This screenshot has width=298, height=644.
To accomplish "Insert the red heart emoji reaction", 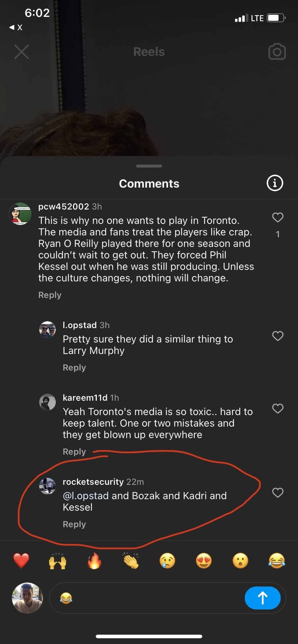I will (x=21, y=561).
